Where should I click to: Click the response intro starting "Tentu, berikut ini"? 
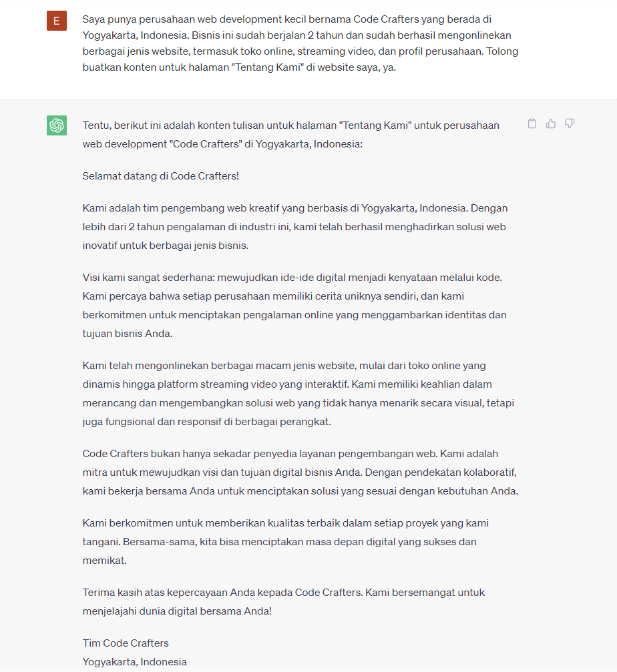tap(290, 125)
